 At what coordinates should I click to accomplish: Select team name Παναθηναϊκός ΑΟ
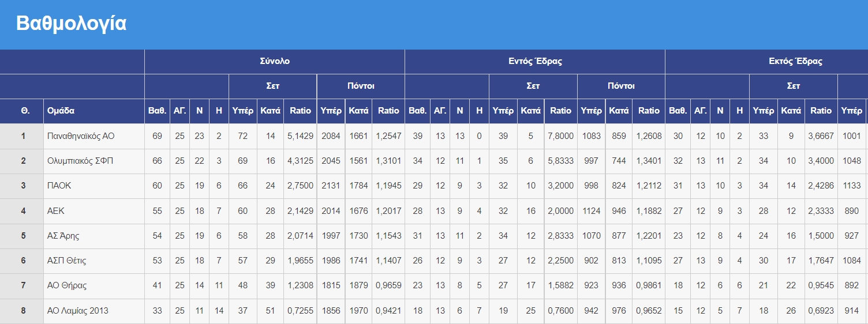pos(81,136)
